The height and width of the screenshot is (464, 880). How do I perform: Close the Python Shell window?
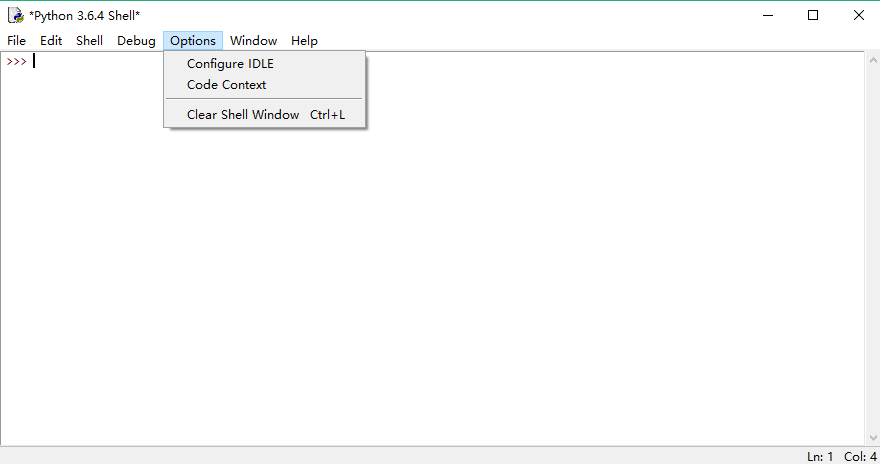point(859,15)
